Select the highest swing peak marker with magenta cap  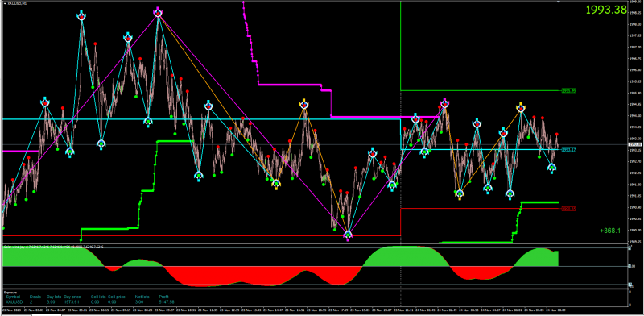pos(158,13)
